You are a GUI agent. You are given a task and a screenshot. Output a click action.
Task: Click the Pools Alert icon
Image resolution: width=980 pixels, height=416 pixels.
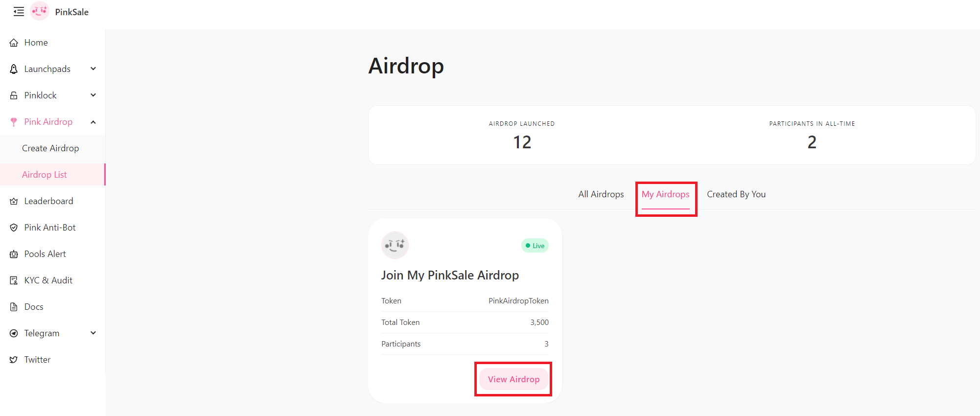pyautogui.click(x=14, y=254)
